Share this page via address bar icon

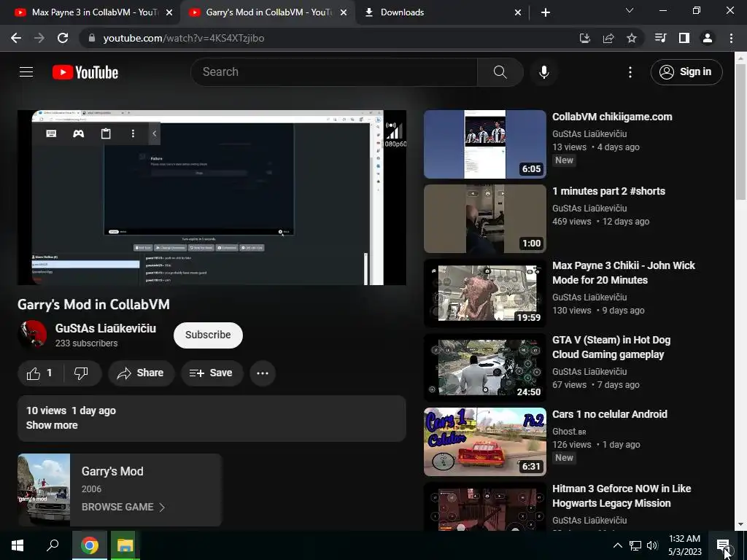[x=608, y=38]
